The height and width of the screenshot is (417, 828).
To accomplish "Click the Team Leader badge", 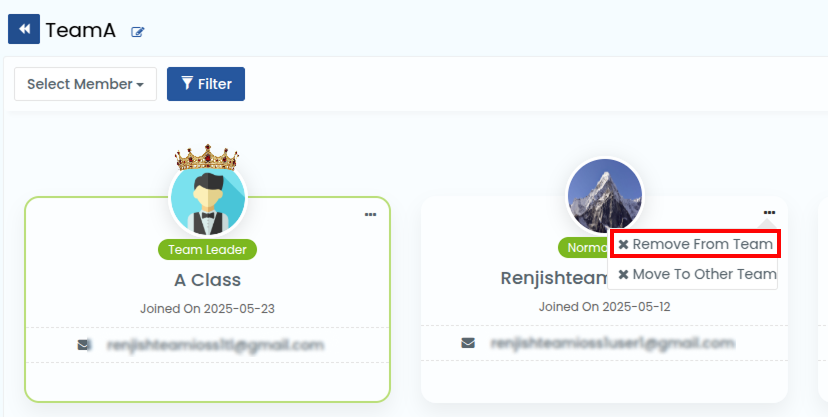I will pos(208,250).
